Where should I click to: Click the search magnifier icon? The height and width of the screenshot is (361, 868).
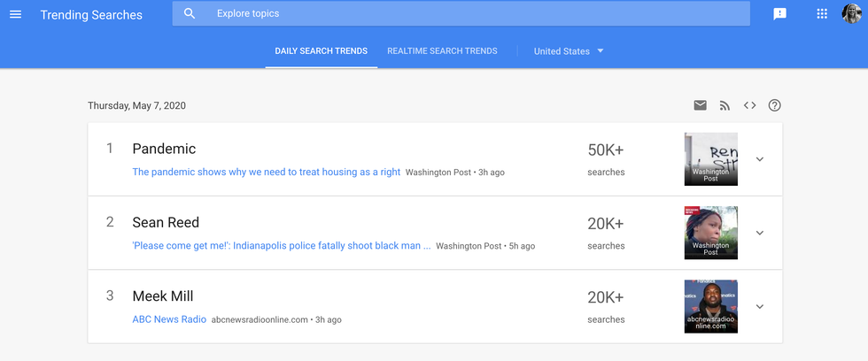coord(190,14)
